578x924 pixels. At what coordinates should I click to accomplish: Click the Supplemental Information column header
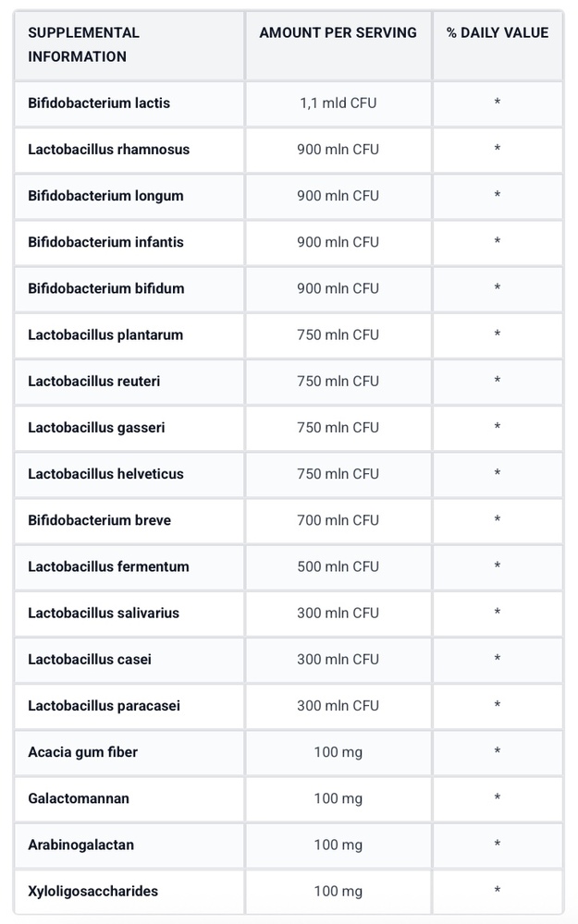coord(84,44)
